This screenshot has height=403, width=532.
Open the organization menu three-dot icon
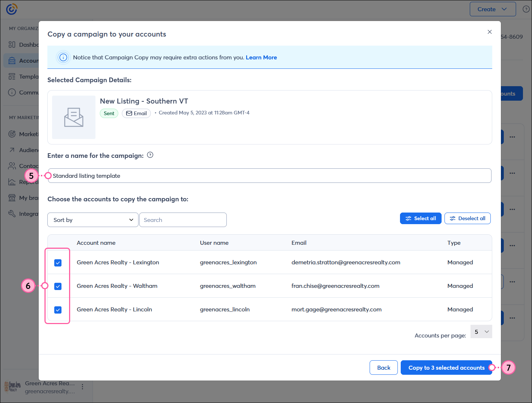coord(82,387)
